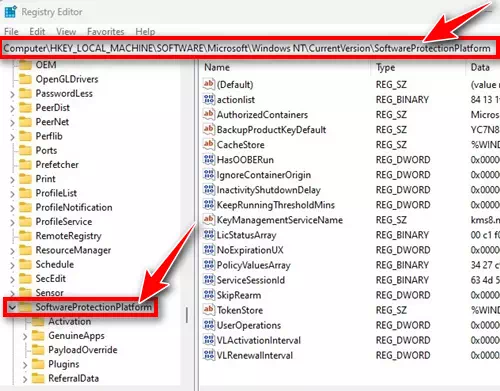
Task: Select the LicStatusArray binary icon
Action: [x=209, y=234]
